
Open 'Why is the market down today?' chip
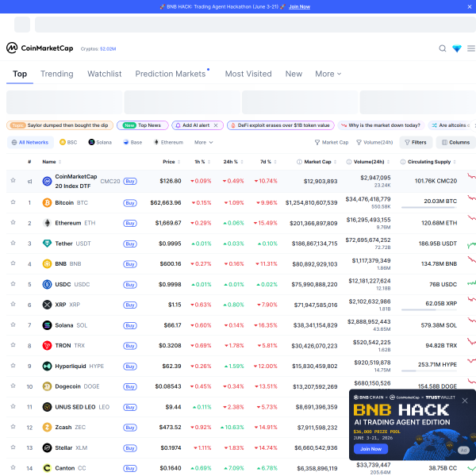[x=381, y=125]
